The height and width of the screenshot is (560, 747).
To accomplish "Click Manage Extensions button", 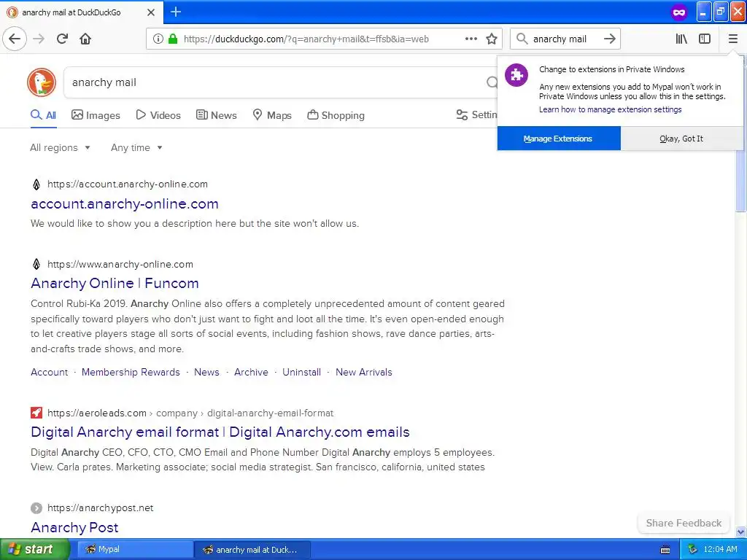I will (x=559, y=139).
